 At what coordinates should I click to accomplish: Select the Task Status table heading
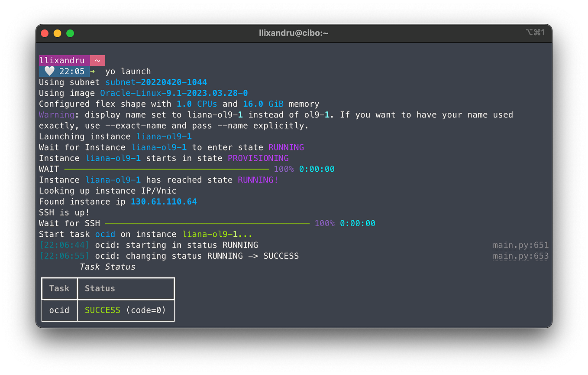point(107,267)
